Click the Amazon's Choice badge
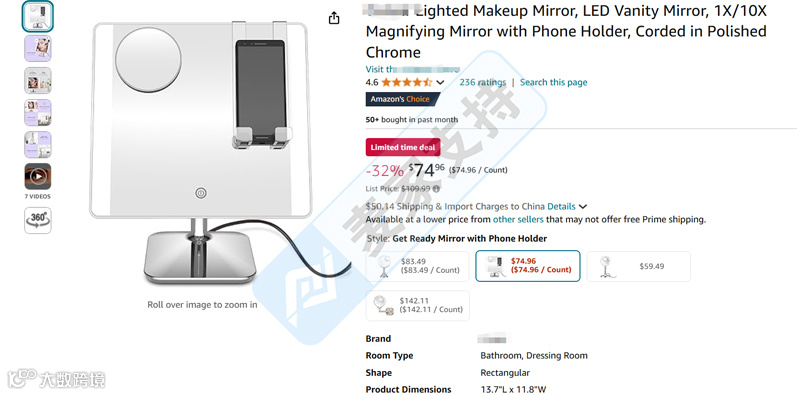Viewport: 800px width, 395px height. [402, 99]
